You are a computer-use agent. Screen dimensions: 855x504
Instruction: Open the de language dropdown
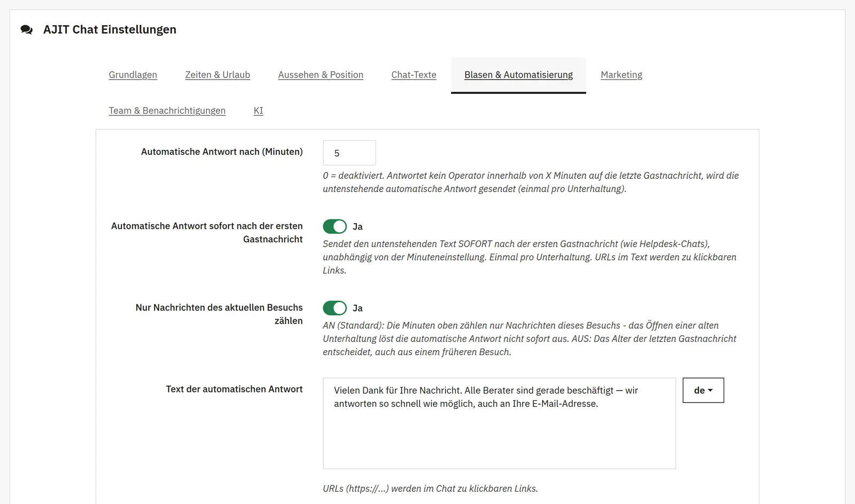pyautogui.click(x=703, y=390)
